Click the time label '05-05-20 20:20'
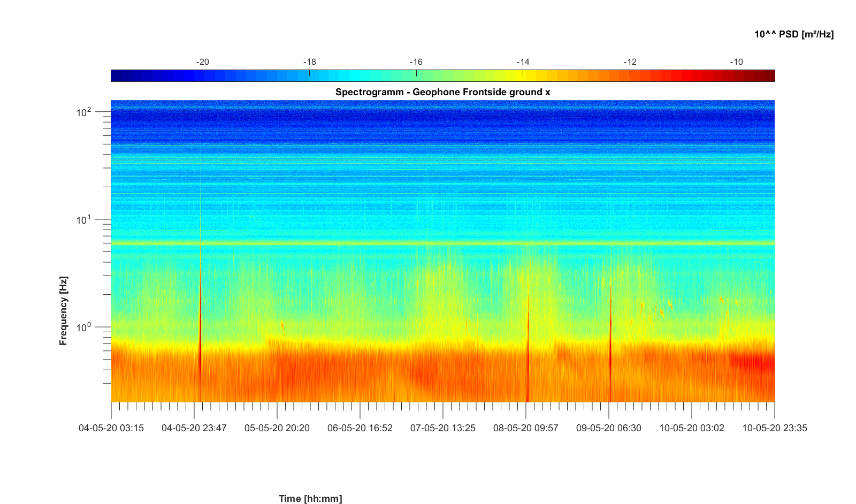Viewport: 856px width, 504px height. tap(277, 428)
